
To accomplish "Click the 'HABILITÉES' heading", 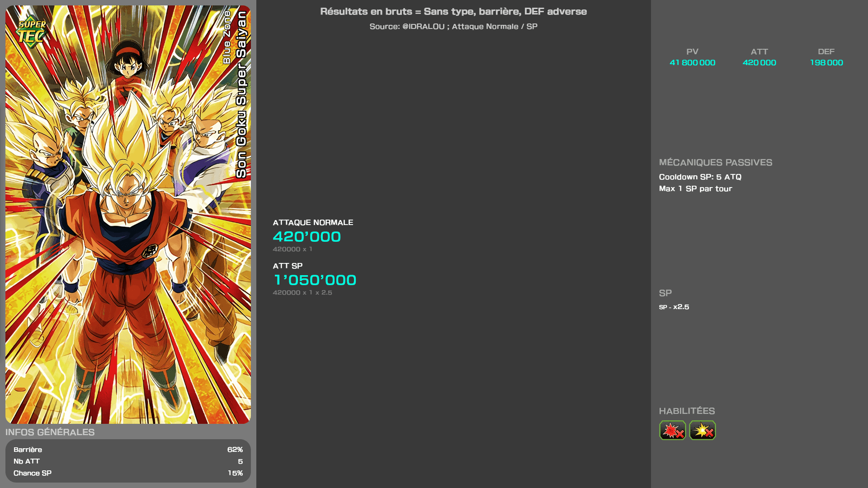I will (687, 411).
